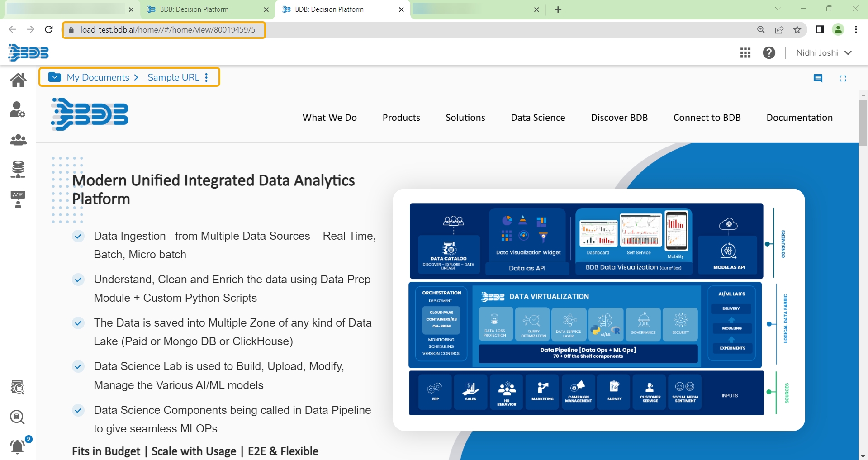The image size is (868, 460).
Task: Open the Sample URL three-dot options menu
Action: [x=206, y=77]
